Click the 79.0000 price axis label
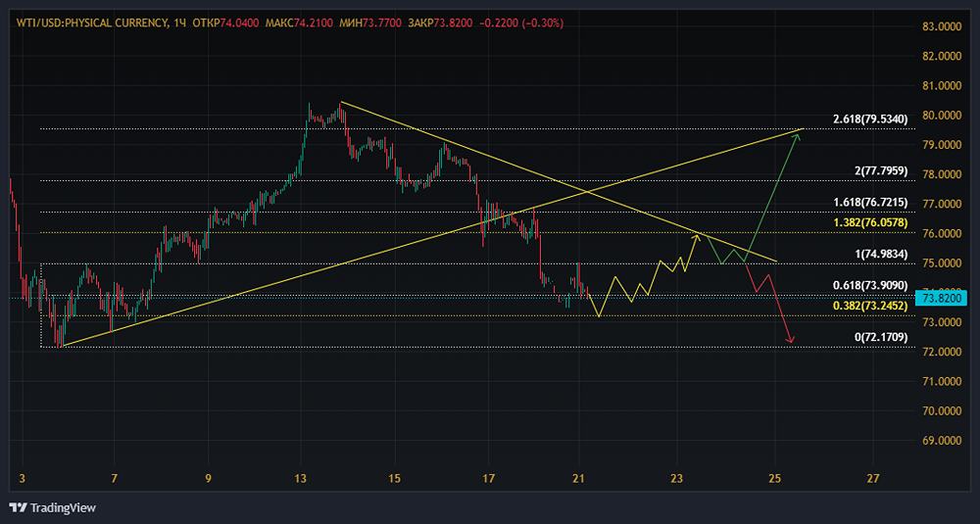The width and height of the screenshot is (980, 524). point(942,144)
